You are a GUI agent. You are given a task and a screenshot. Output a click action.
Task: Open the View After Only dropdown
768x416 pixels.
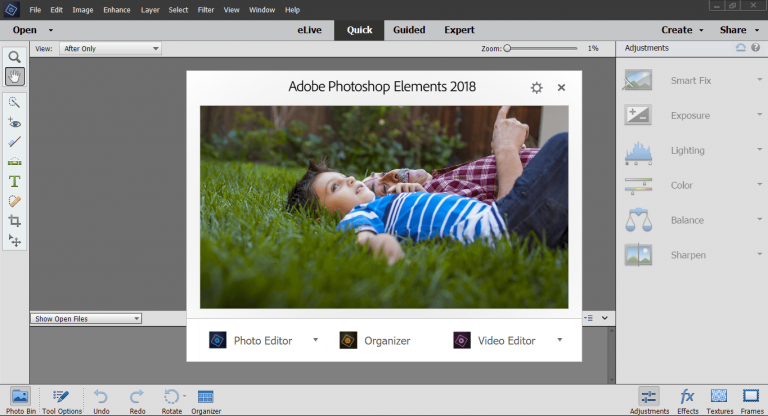pos(110,49)
